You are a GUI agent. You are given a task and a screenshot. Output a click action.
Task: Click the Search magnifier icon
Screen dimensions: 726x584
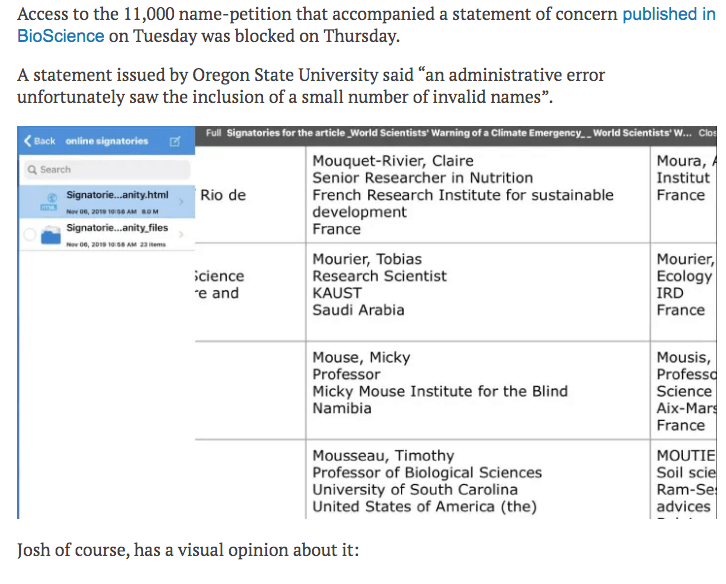[x=33, y=170]
